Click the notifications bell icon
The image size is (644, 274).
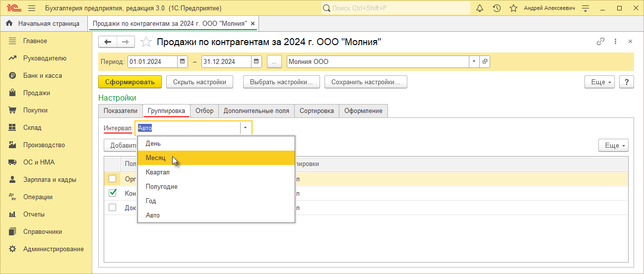(x=480, y=8)
